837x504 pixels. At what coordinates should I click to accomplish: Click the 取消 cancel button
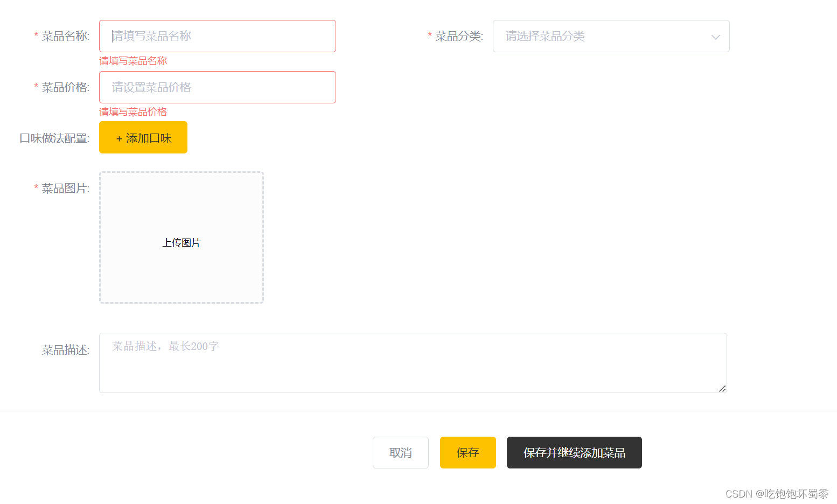(x=400, y=452)
